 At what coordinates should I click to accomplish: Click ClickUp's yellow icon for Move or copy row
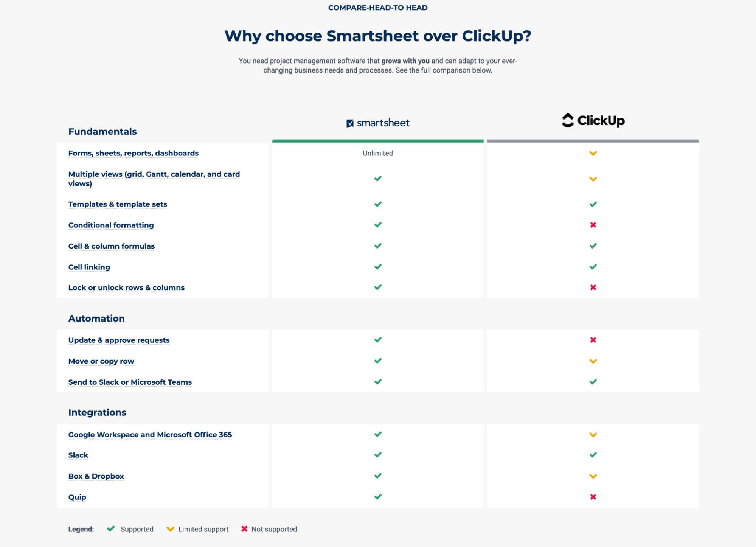coord(593,361)
